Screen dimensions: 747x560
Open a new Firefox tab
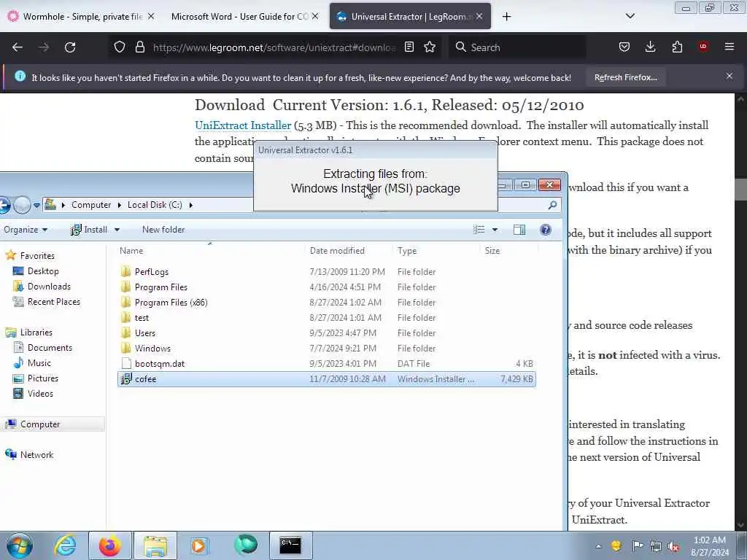coord(506,17)
